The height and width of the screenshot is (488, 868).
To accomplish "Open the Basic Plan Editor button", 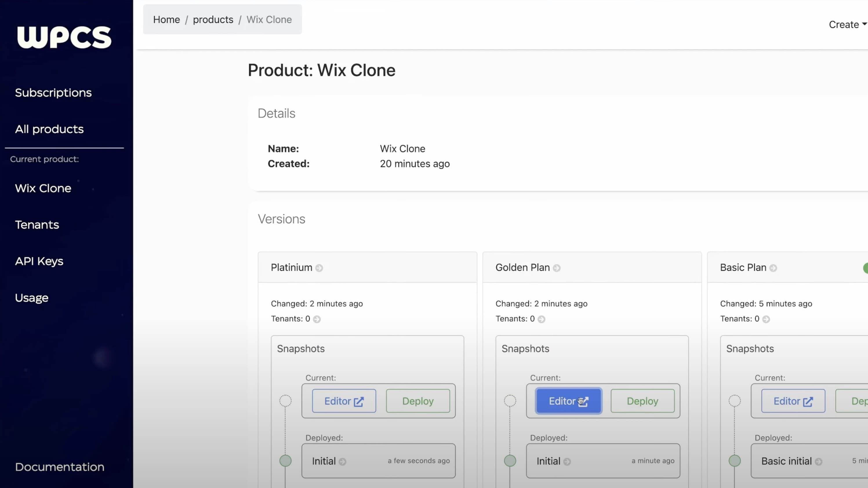I will [793, 401].
